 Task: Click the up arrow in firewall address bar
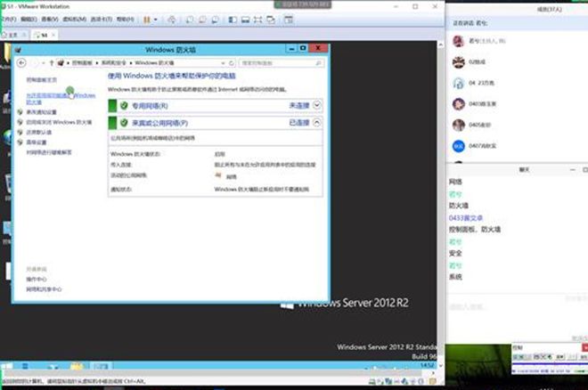point(52,63)
